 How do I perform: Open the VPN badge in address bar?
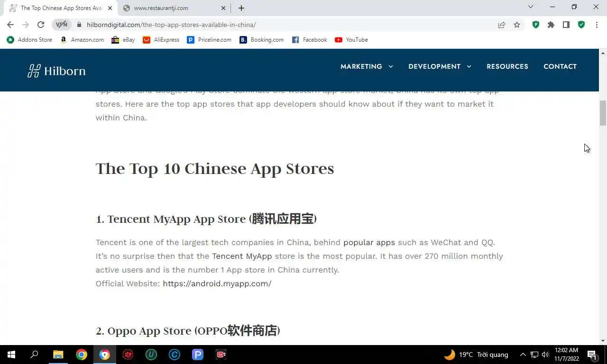(62, 25)
